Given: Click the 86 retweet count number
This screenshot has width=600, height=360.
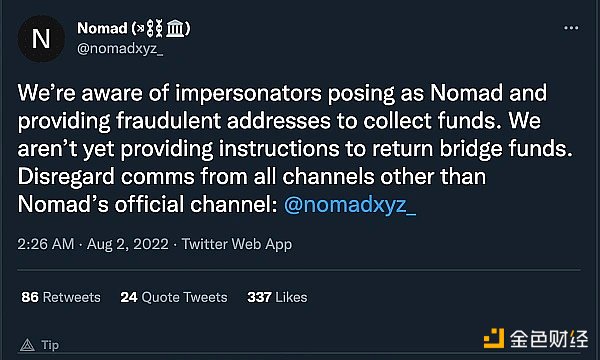Looking at the screenshot, I should (x=30, y=297).
